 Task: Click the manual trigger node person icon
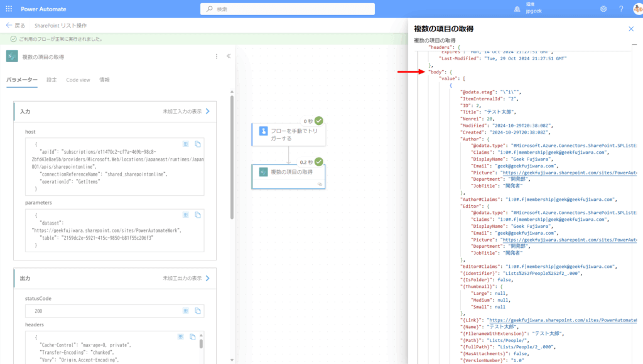pyautogui.click(x=263, y=131)
